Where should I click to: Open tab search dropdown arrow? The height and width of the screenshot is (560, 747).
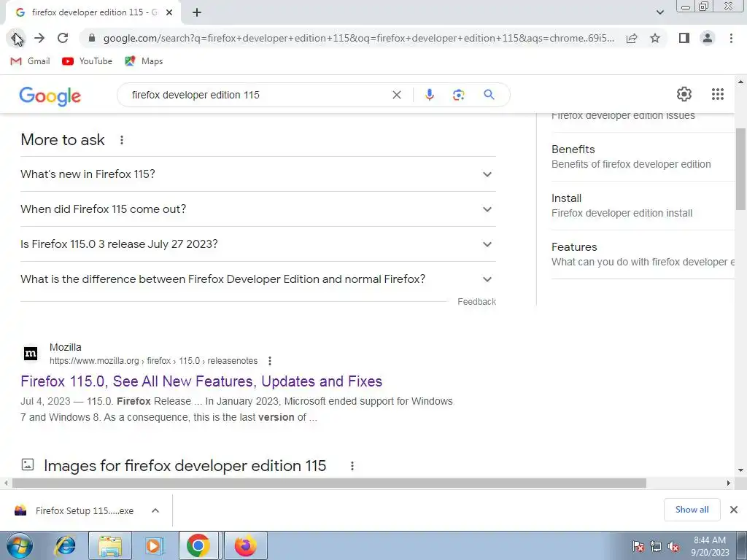pos(659,12)
